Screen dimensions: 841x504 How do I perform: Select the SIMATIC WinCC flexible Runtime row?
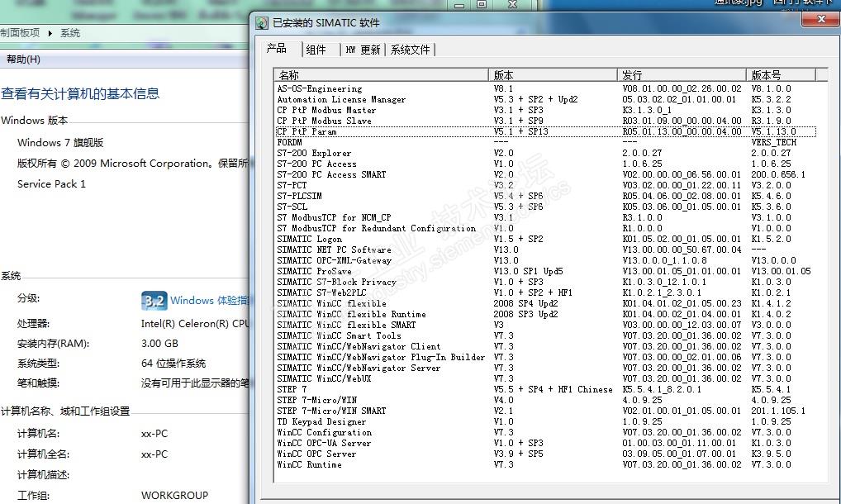click(545, 314)
